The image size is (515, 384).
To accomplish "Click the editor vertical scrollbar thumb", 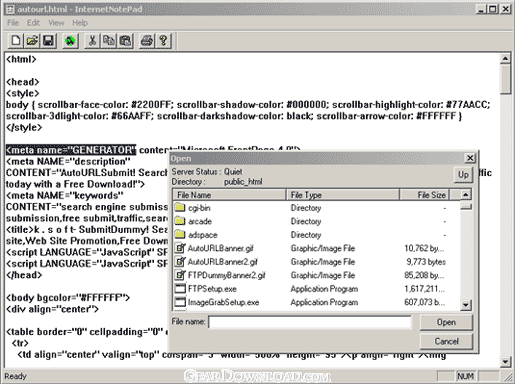I will 505,79.
